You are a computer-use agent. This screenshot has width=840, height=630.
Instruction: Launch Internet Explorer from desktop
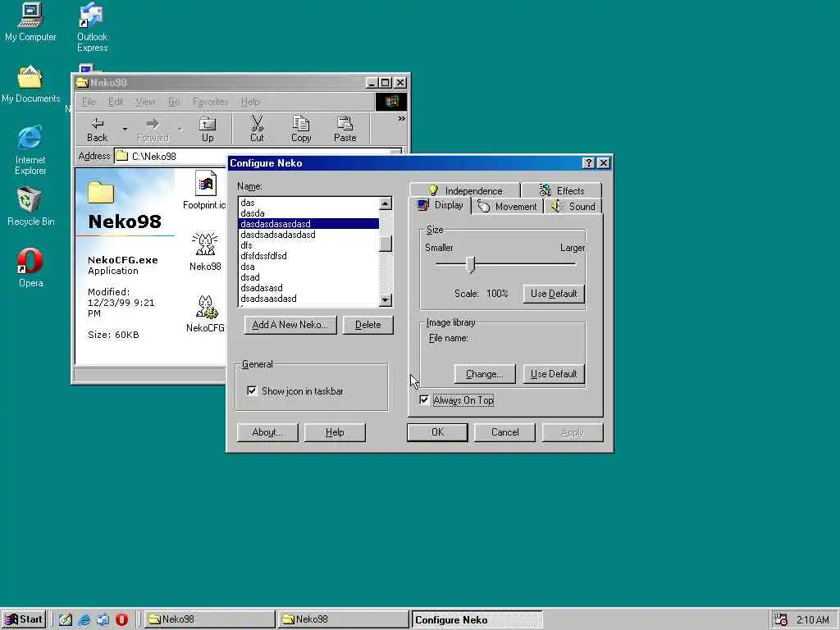click(x=30, y=150)
